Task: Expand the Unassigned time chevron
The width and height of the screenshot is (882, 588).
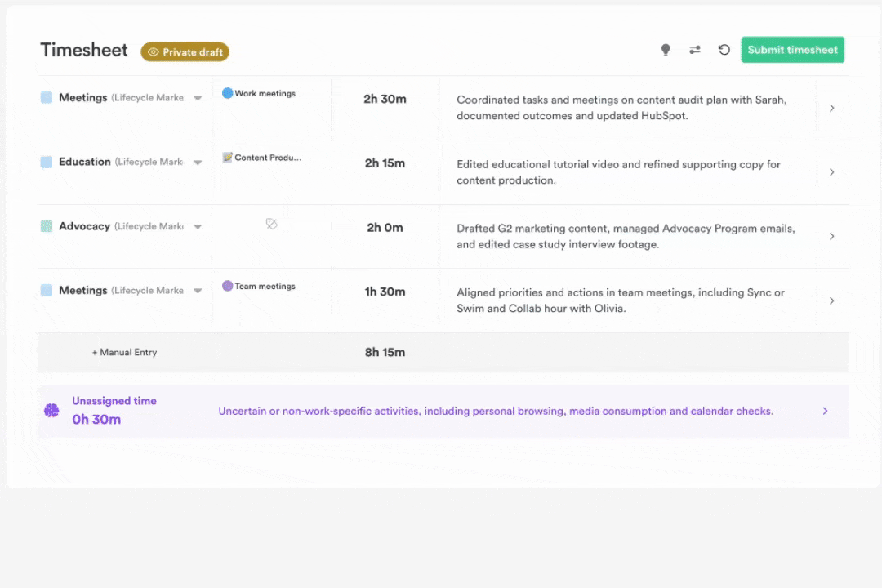Action: (x=825, y=411)
